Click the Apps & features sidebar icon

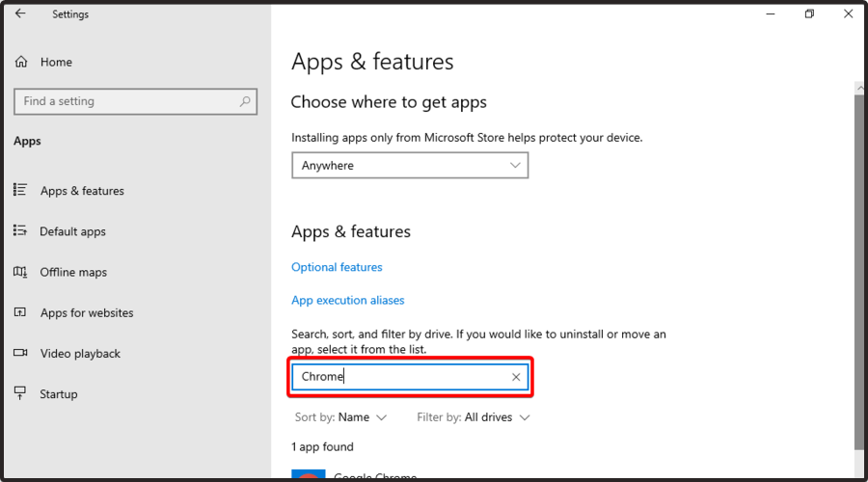(20, 190)
